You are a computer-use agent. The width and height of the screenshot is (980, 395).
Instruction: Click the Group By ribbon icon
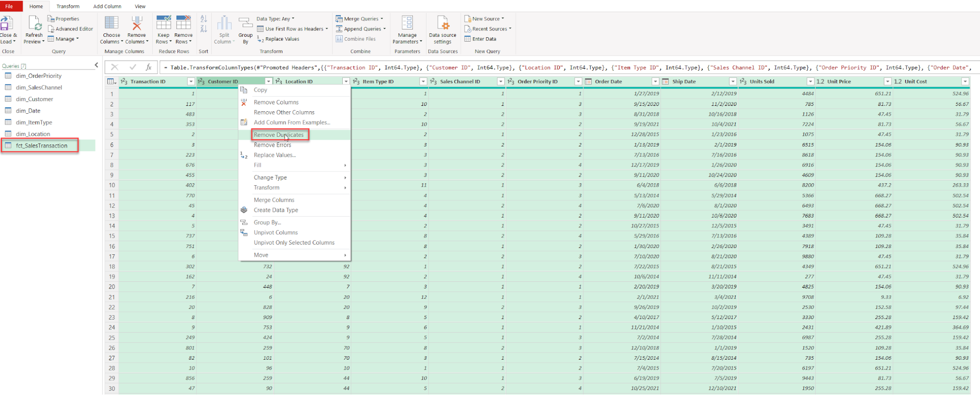click(x=246, y=23)
